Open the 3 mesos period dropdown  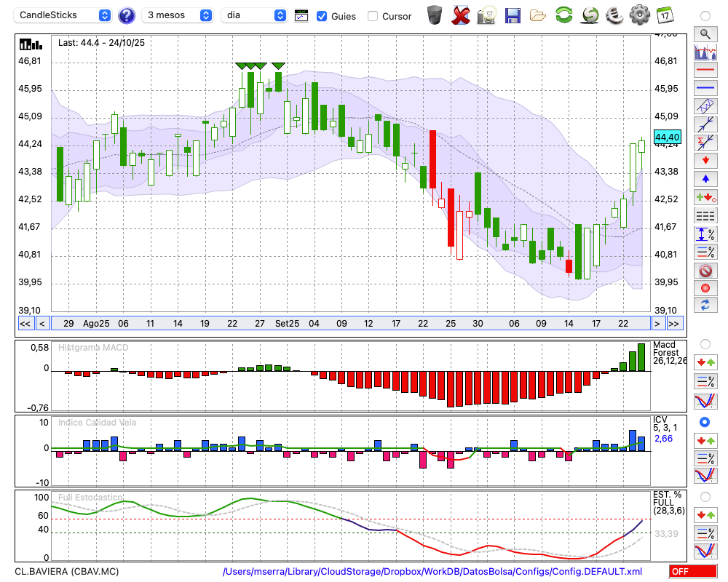click(x=178, y=15)
